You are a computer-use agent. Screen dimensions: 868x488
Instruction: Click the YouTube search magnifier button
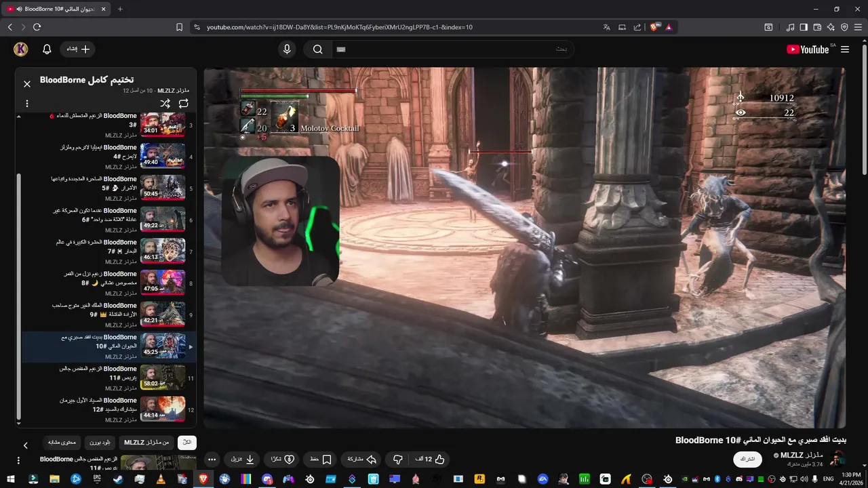pyautogui.click(x=317, y=49)
